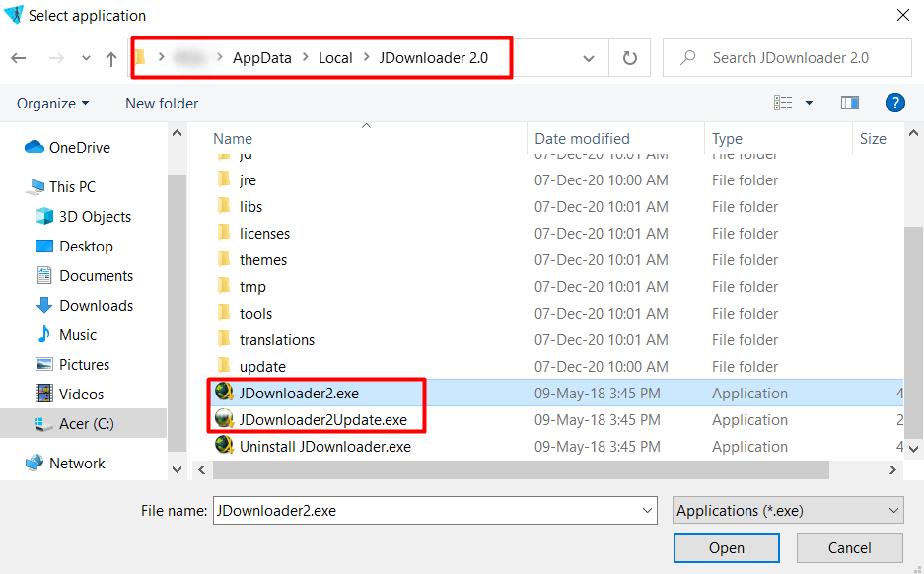The image size is (924, 574).
Task: Click the Cancel button
Action: coord(849,548)
